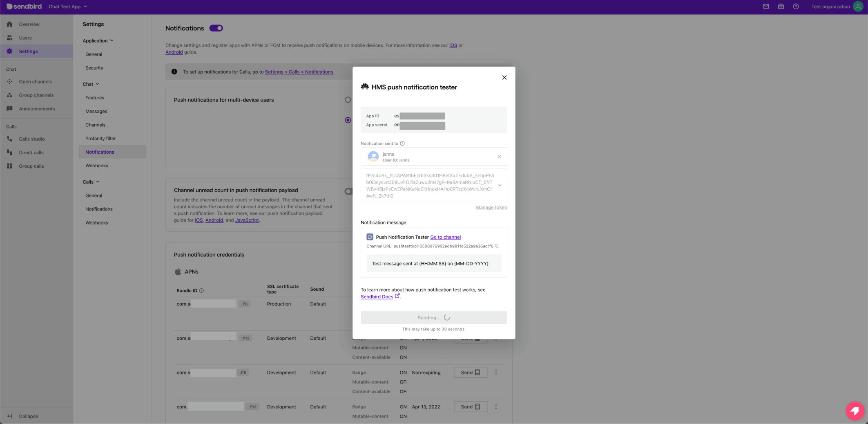Click Settings > Calls > Notifications link
Viewport: 868px width, 424px height.
(299, 72)
